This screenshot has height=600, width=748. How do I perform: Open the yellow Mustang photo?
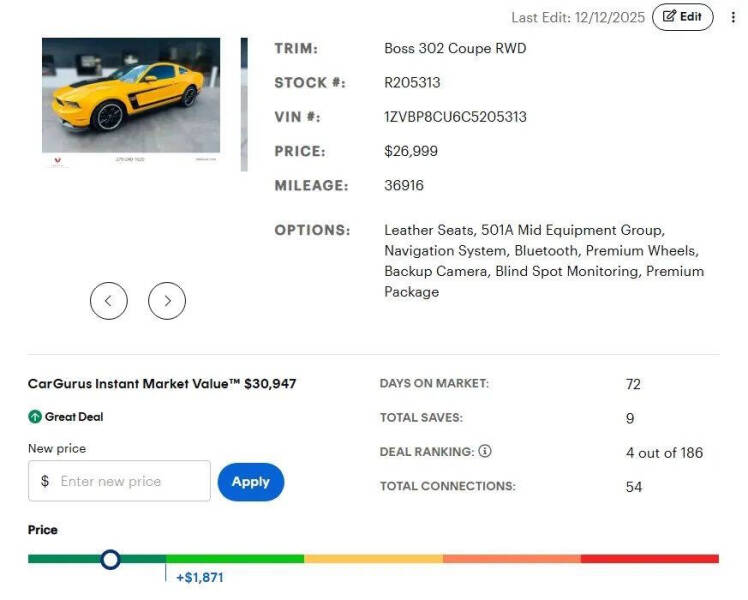131,103
